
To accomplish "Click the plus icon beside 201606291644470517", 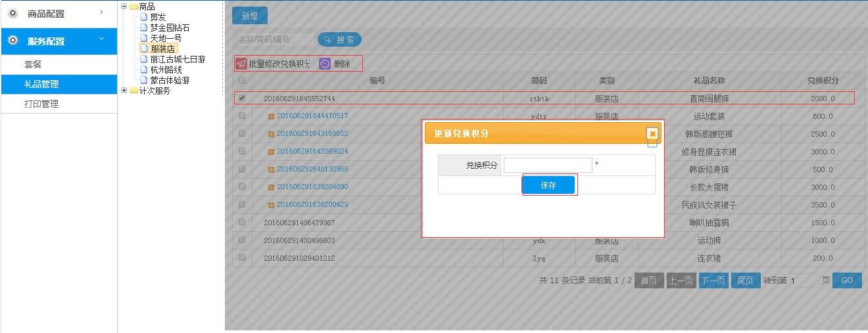I will pyautogui.click(x=271, y=116).
